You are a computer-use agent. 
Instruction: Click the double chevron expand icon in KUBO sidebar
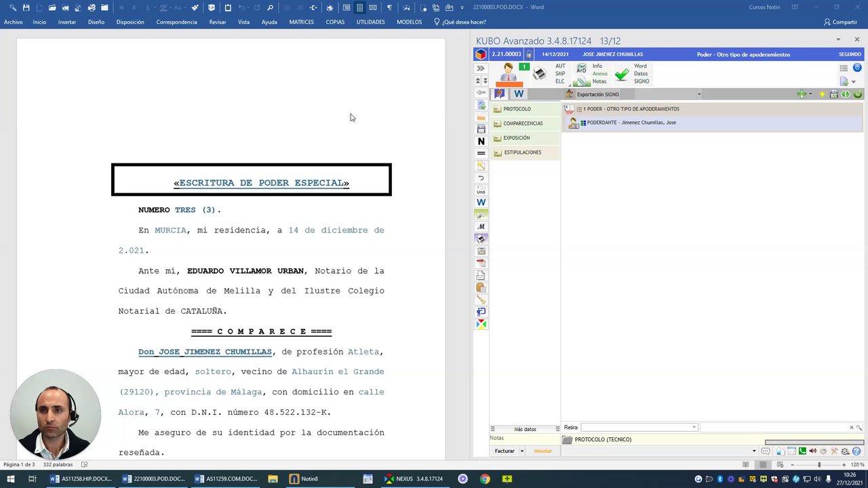pos(481,68)
